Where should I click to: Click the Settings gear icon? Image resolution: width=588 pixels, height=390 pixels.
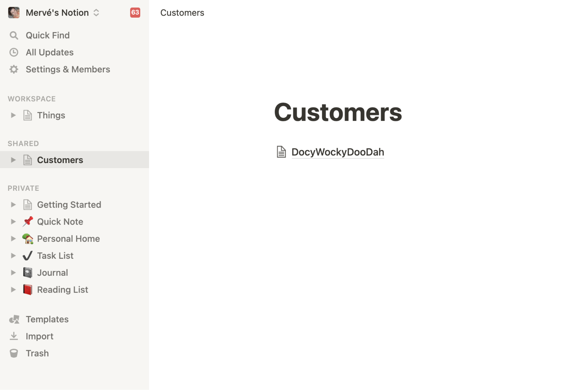(14, 69)
